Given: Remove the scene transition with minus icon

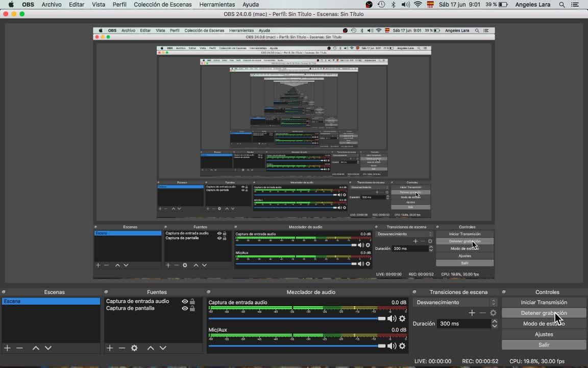Looking at the screenshot, I should tap(483, 313).
